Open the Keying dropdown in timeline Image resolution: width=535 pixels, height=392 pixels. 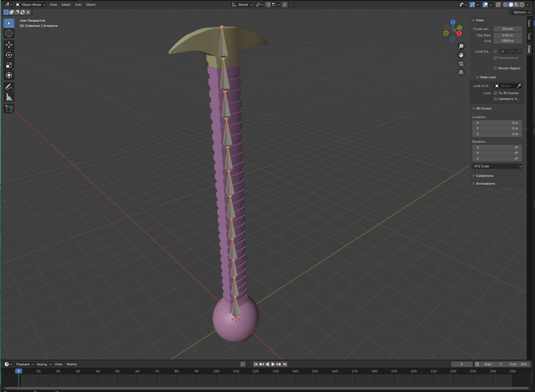click(x=44, y=364)
